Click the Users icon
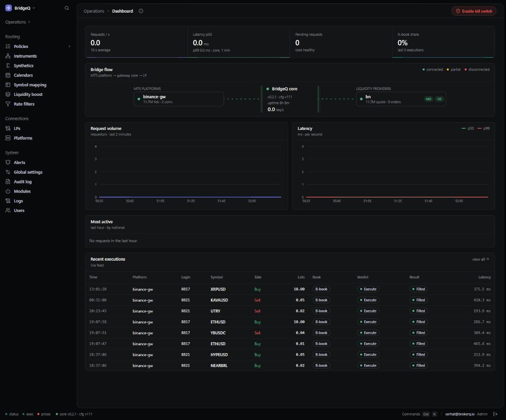This screenshot has width=506, height=420. pyautogui.click(x=8, y=210)
